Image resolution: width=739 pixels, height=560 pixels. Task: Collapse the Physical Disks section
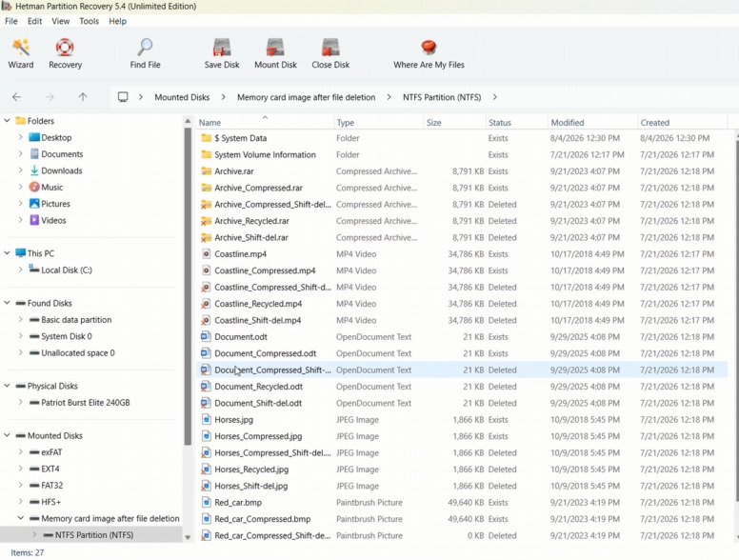[x=7, y=386]
